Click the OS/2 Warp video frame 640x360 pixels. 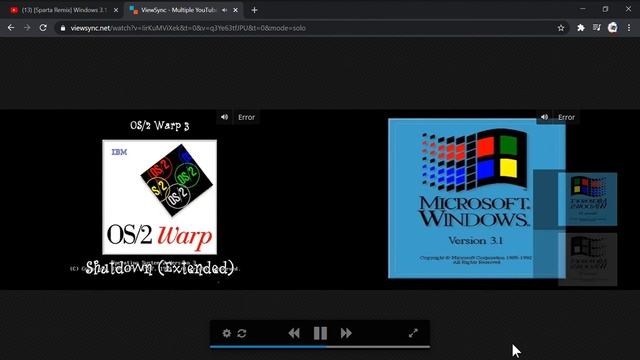click(x=160, y=200)
